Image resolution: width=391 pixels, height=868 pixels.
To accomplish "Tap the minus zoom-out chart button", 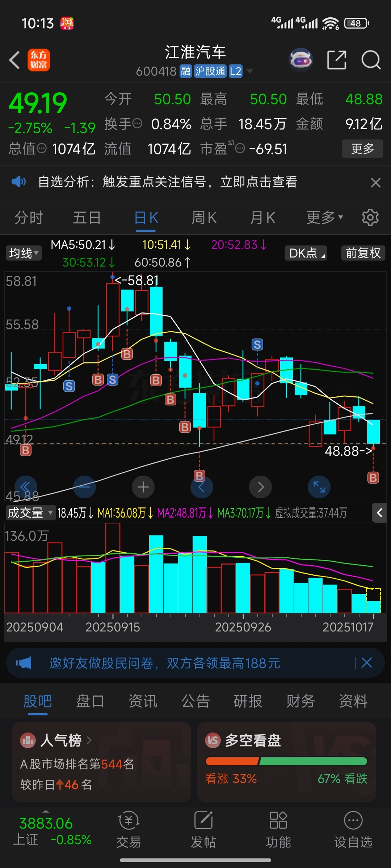I will (x=84, y=487).
